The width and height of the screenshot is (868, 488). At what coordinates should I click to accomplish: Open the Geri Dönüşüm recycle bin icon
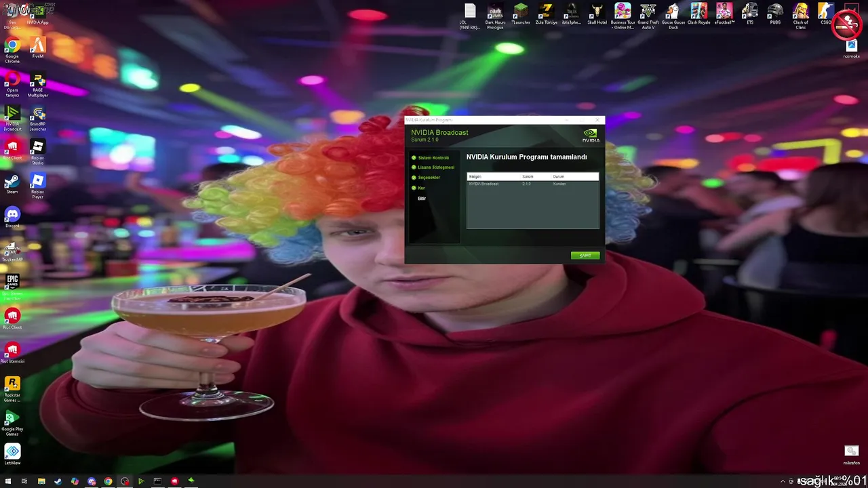coord(12,16)
